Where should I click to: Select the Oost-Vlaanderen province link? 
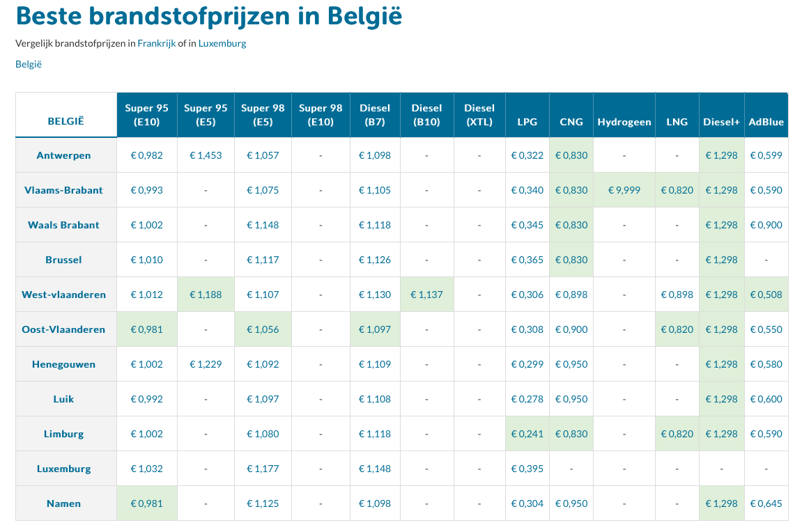tap(63, 329)
